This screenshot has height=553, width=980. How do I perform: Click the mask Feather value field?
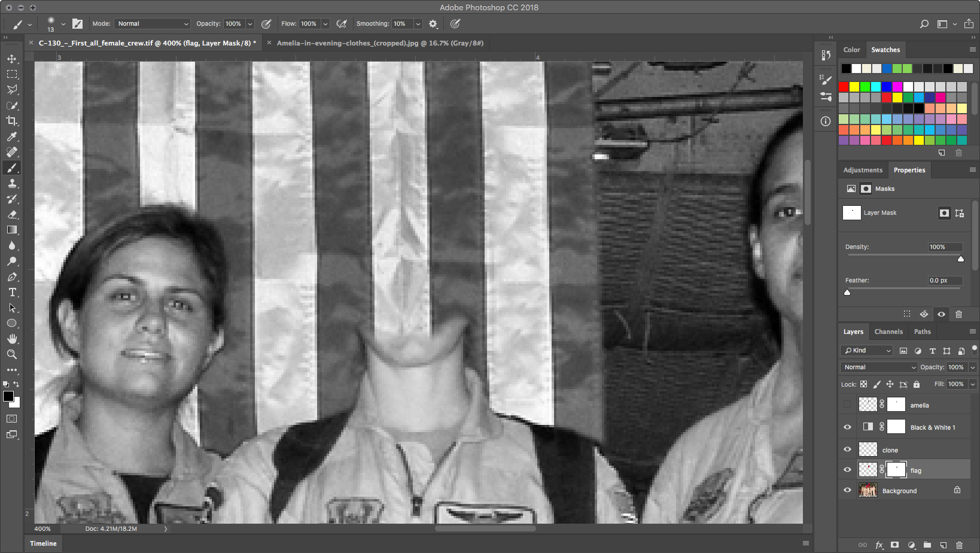point(944,280)
